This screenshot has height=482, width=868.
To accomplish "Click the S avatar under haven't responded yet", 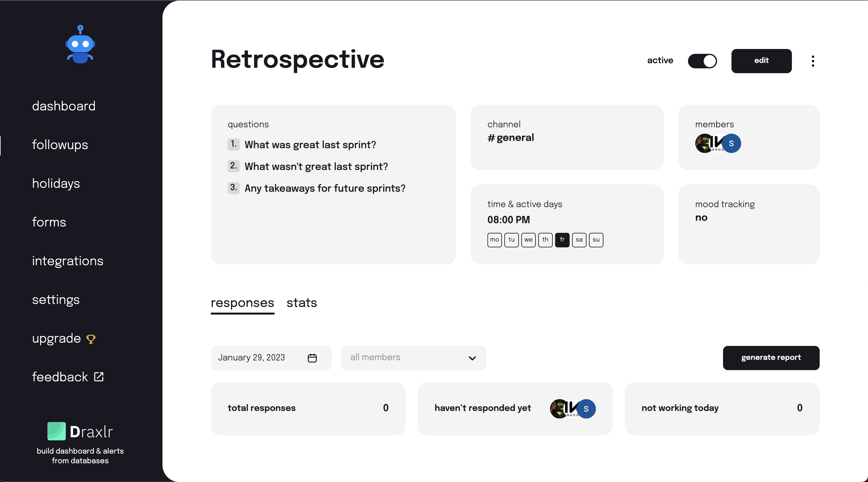I will (586, 409).
